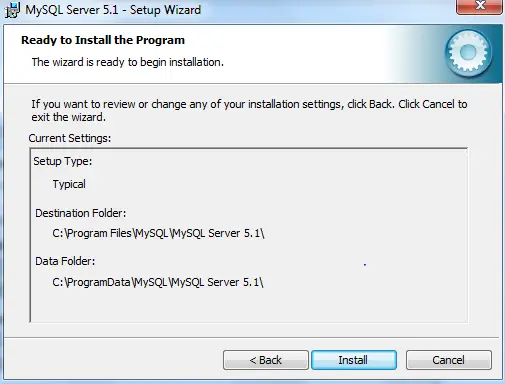
Task: Click the 'Destination Folder:' label
Action: pos(81,213)
